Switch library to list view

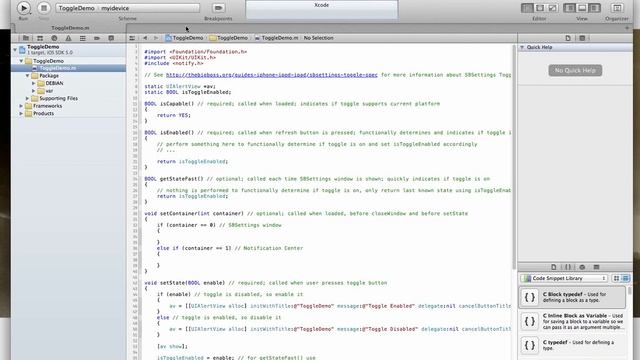tap(626, 278)
